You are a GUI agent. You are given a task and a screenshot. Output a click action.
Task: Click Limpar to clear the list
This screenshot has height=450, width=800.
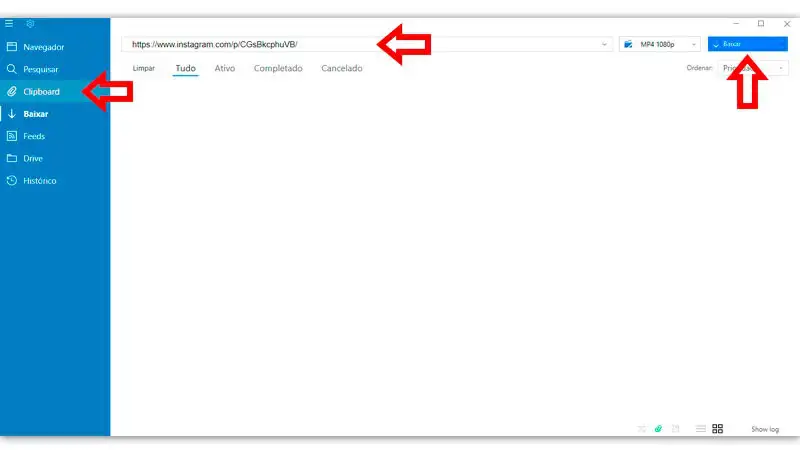click(x=143, y=68)
